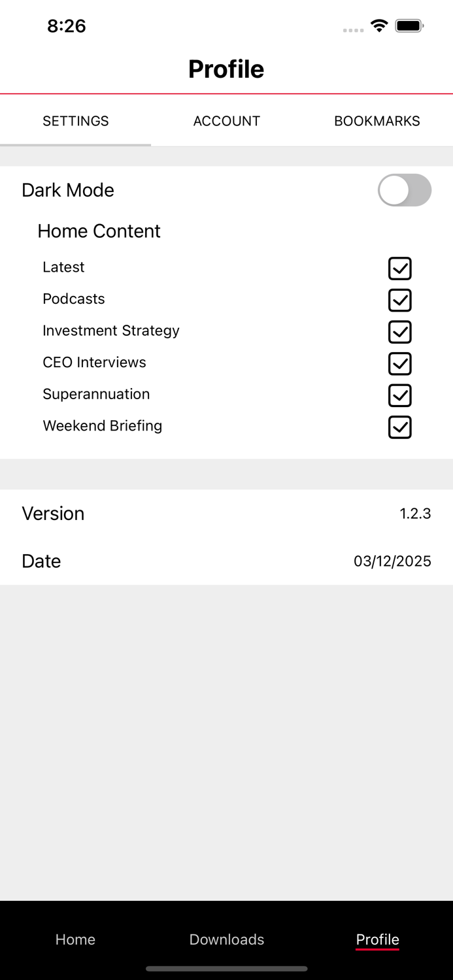Viewport: 453px width, 980px height.
Task: Uncheck the Investment Strategy checkbox
Action: click(x=399, y=331)
